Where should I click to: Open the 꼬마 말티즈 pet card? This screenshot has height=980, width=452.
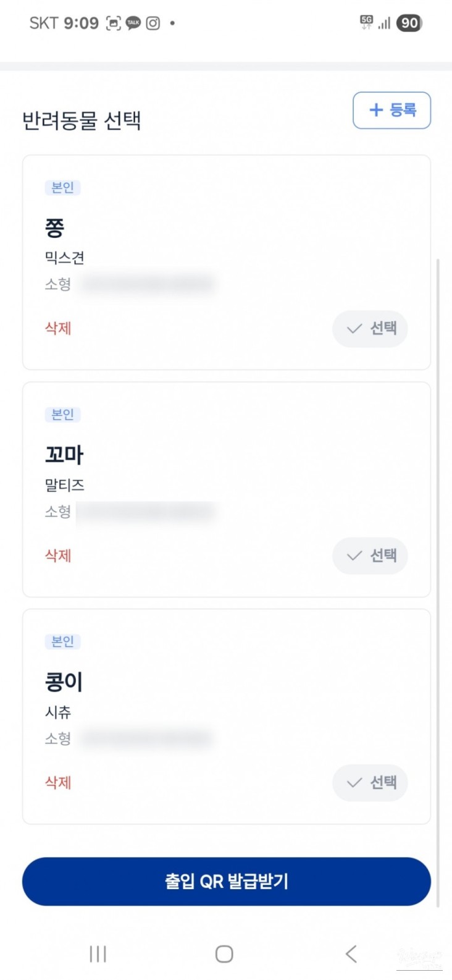(185, 470)
